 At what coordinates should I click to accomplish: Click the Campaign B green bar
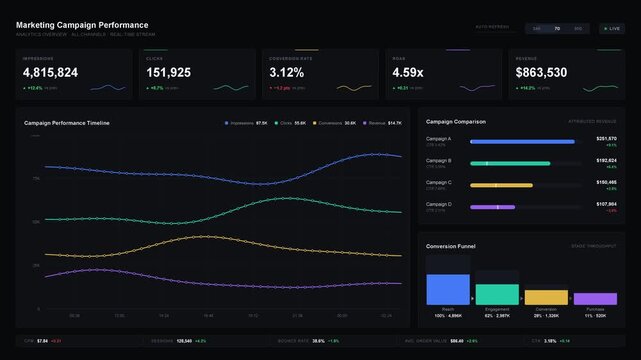click(510, 163)
